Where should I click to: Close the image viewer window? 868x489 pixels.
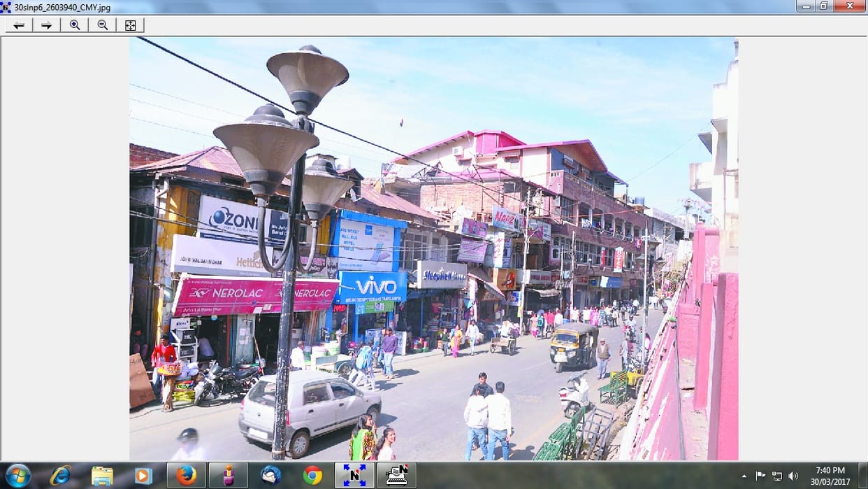[850, 6]
